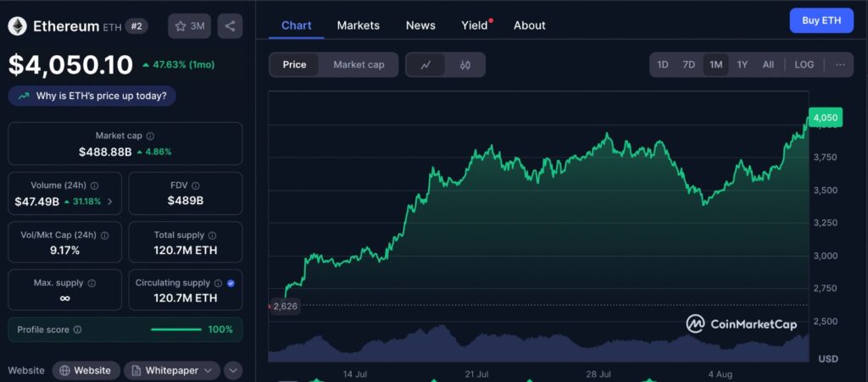
Task: Toggle LOG scale on chart
Action: [x=804, y=64]
